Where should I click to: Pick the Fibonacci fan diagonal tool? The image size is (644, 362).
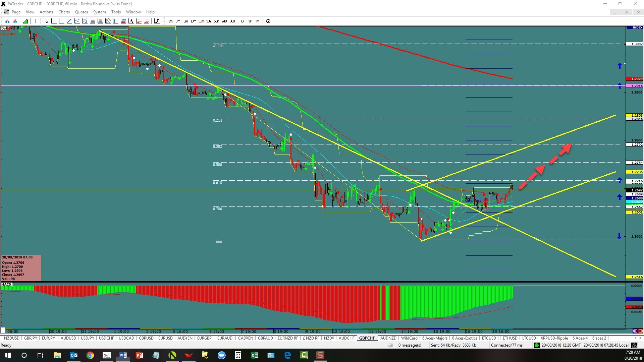[108, 21]
